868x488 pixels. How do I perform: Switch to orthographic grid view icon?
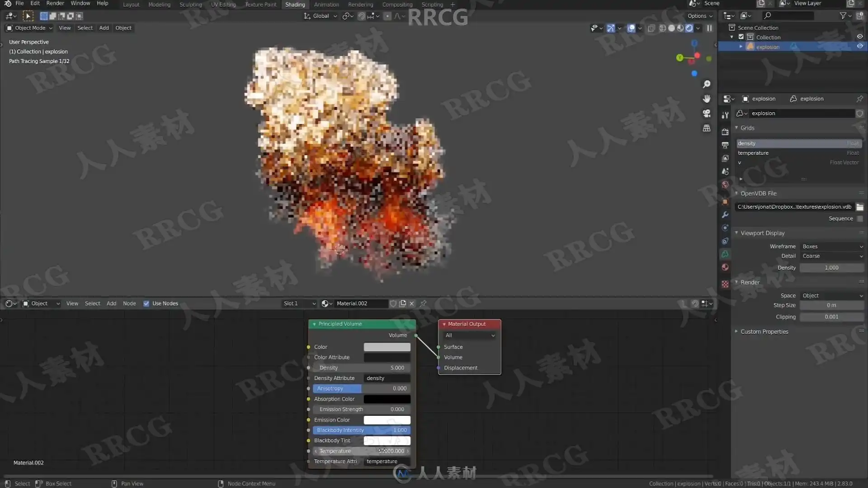(x=707, y=128)
